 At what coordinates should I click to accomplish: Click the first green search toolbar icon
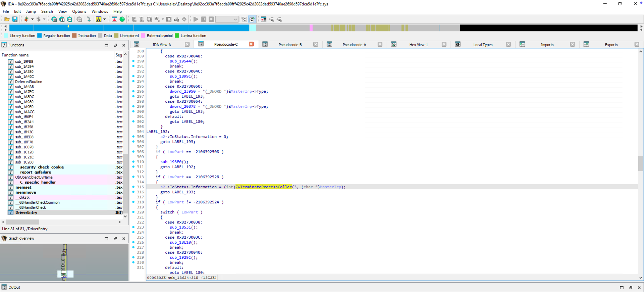[x=54, y=19]
